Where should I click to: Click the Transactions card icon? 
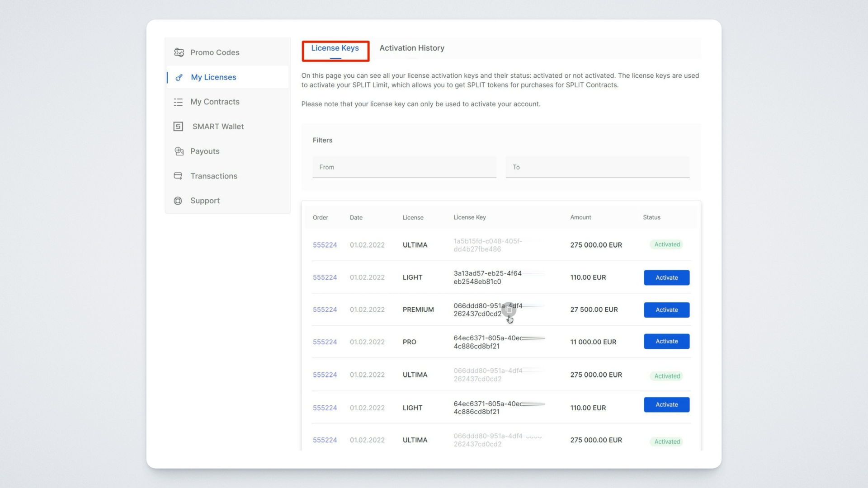click(x=178, y=176)
